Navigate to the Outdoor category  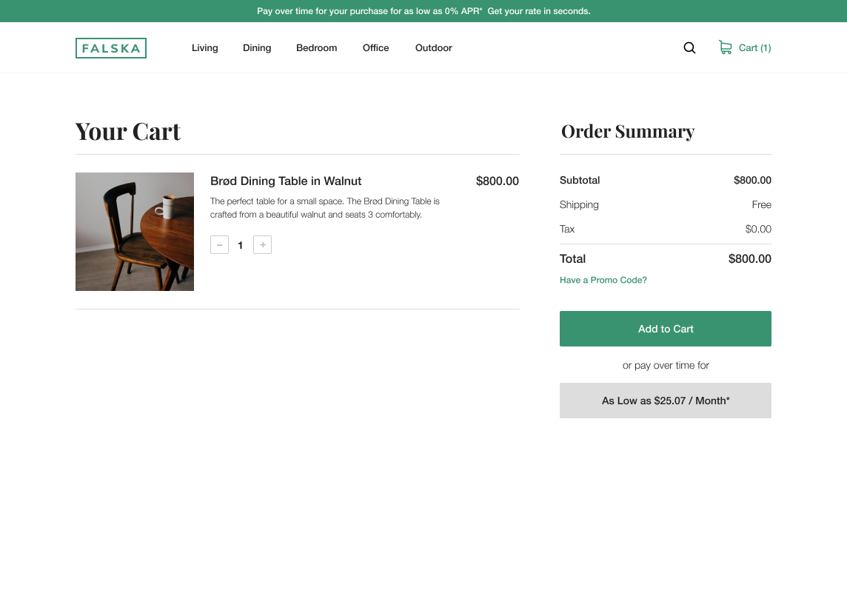433,48
